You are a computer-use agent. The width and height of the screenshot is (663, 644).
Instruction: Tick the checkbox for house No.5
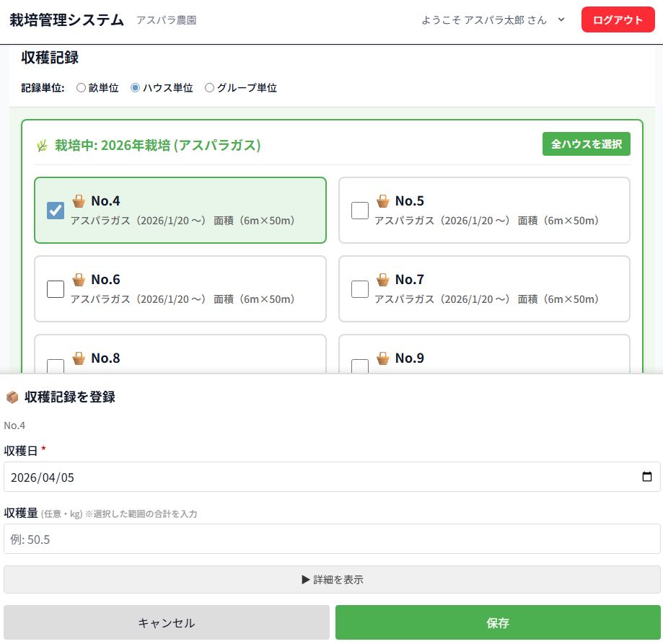(x=360, y=211)
